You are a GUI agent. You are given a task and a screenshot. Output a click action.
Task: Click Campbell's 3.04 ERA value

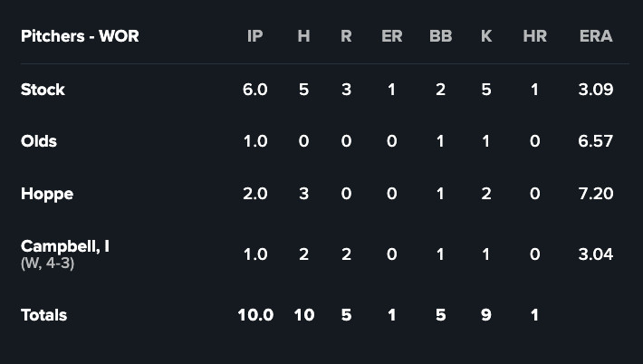[x=595, y=254]
